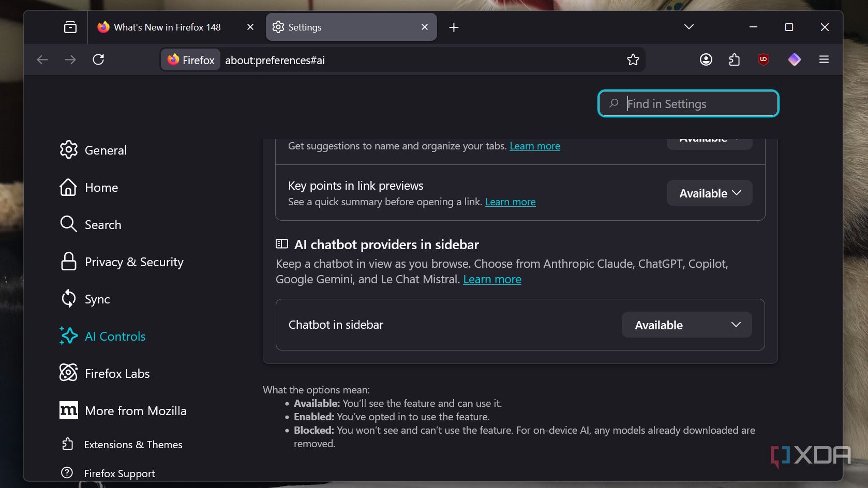868x488 pixels.
Task: Open the Firefox account menu
Action: [x=706, y=60]
